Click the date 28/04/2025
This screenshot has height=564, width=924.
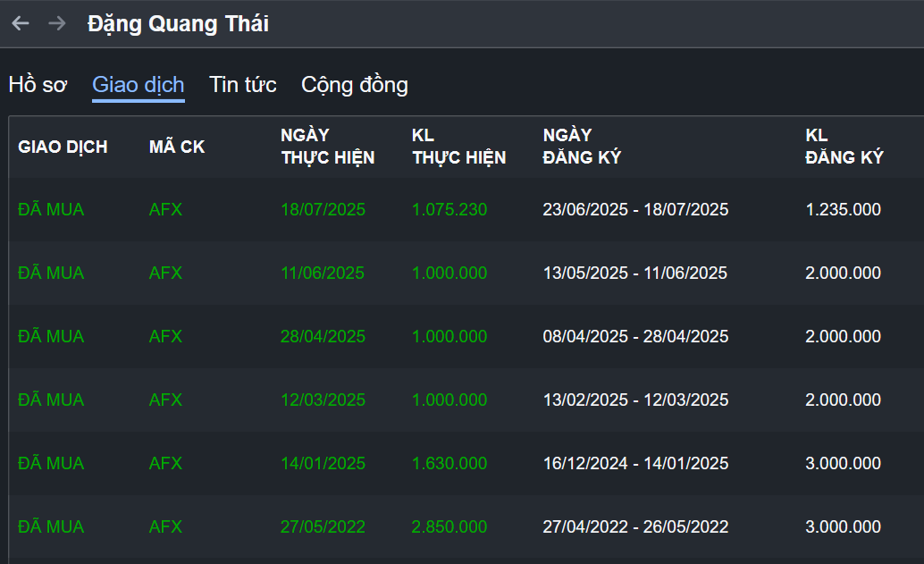pyautogui.click(x=323, y=336)
